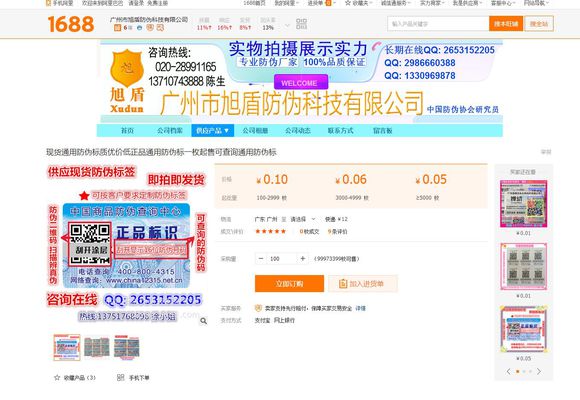Click the company name link in header
This screenshot has height=400, width=580.
click(149, 20)
